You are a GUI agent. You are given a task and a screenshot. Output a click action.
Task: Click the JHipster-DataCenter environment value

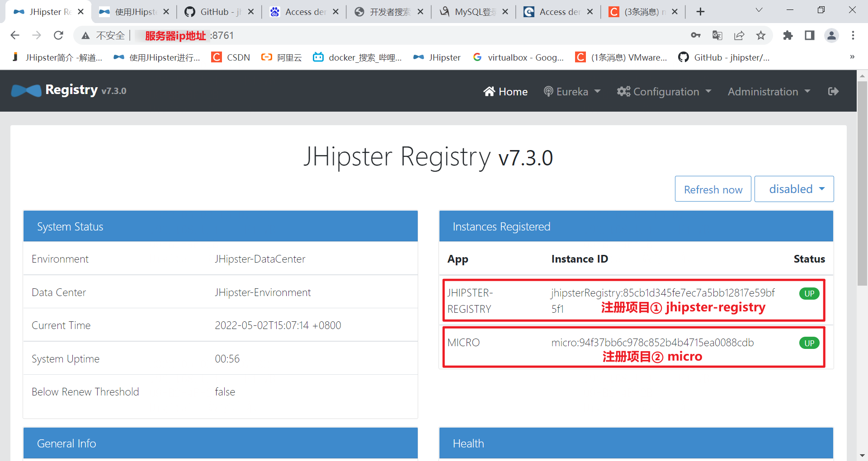pyautogui.click(x=260, y=259)
